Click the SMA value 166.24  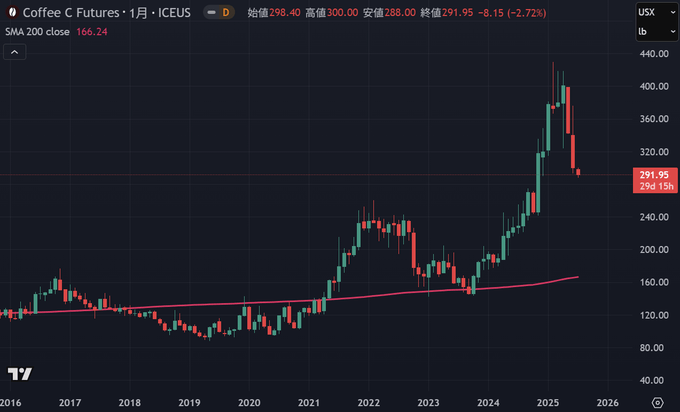tap(92, 31)
